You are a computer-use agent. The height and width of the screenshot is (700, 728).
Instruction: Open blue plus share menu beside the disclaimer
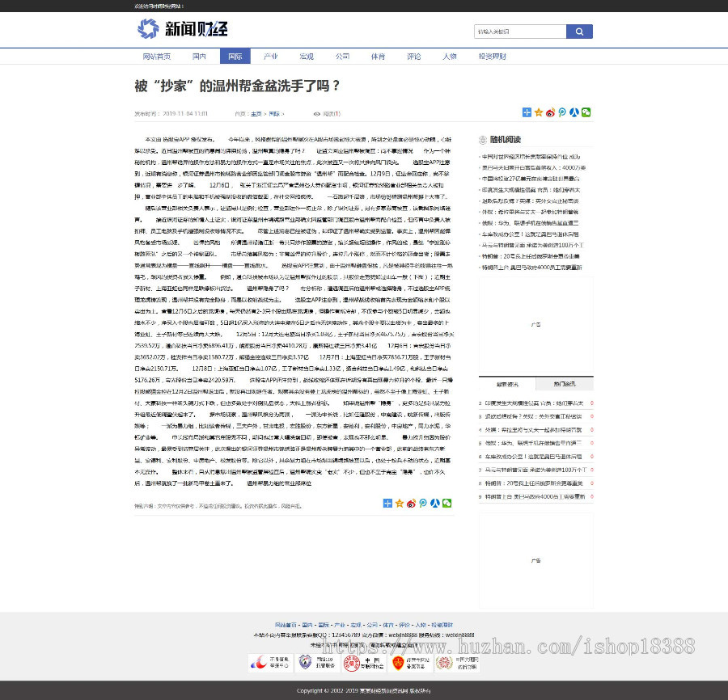387,504
